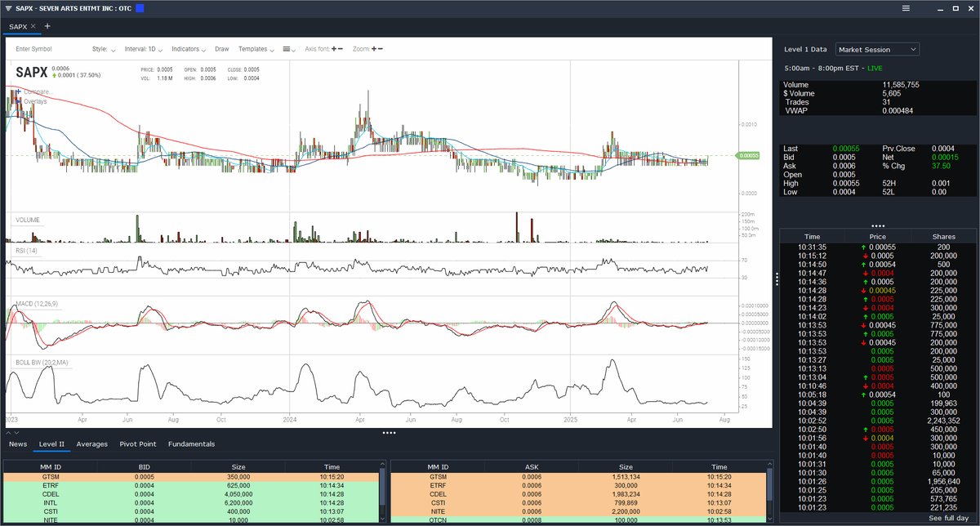Select the SAPX chart tab
The height and width of the screenshot is (526, 980).
(20, 26)
